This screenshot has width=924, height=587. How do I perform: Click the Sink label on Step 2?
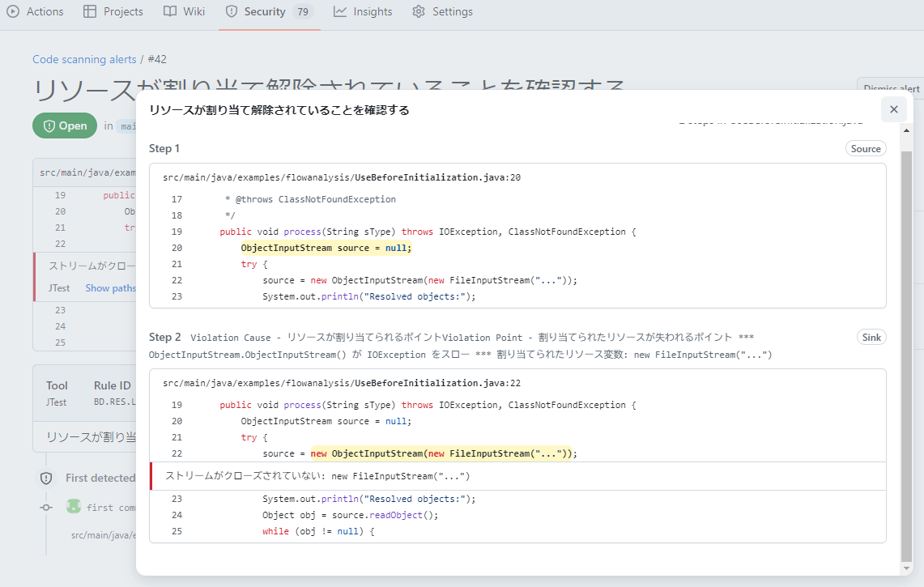click(x=871, y=337)
